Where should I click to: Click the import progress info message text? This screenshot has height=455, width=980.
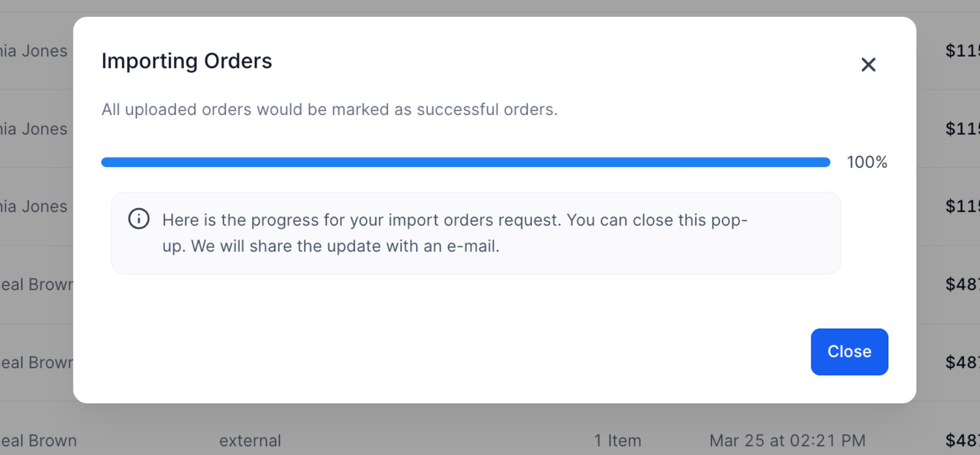point(454,233)
